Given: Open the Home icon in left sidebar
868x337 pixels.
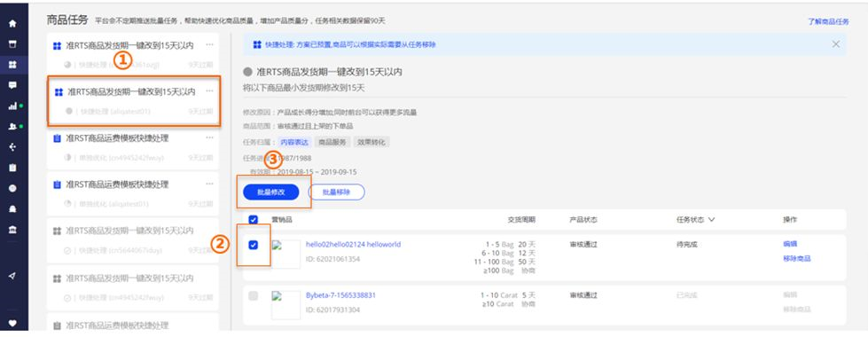Looking at the screenshot, I should coord(12,24).
